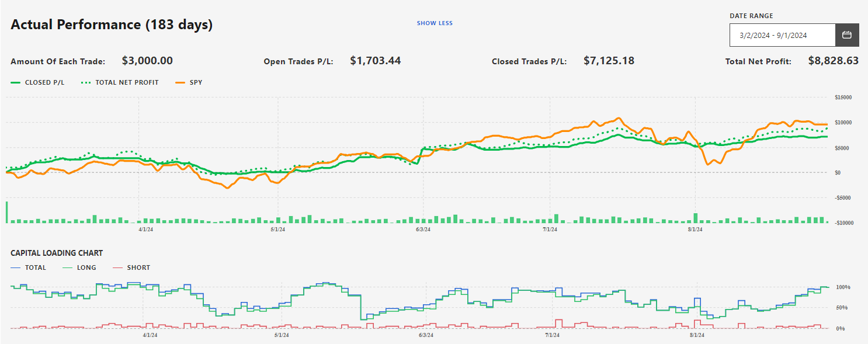Click the $7,125.18 closed trades value

[x=609, y=60]
